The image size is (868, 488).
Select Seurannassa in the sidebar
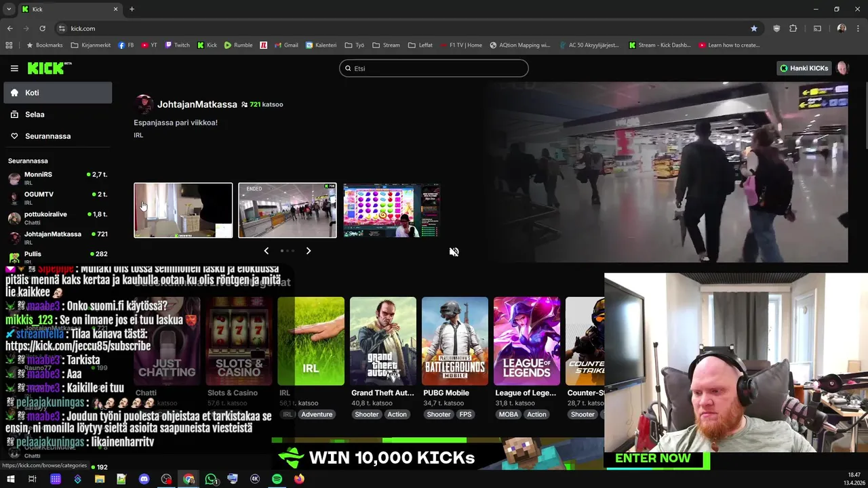[x=58, y=136]
